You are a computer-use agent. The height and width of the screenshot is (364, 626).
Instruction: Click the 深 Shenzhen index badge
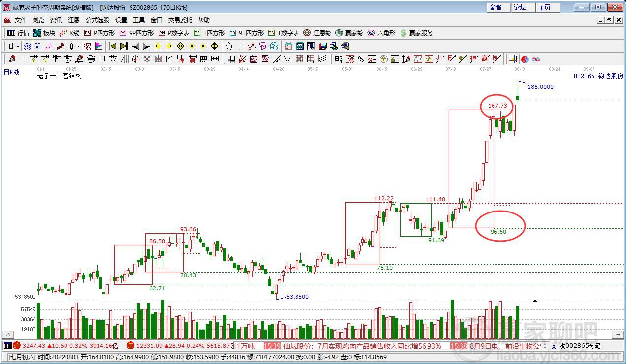click(131, 346)
